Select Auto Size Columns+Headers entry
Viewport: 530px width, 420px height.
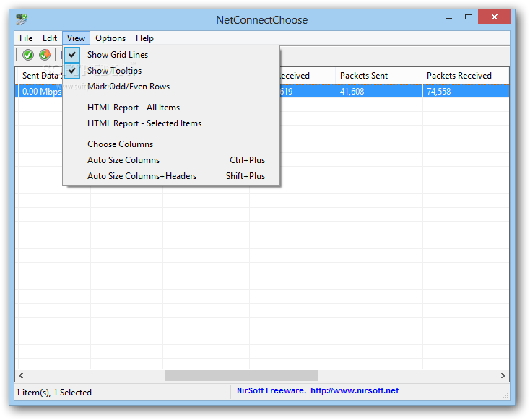click(x=171, y=176)
